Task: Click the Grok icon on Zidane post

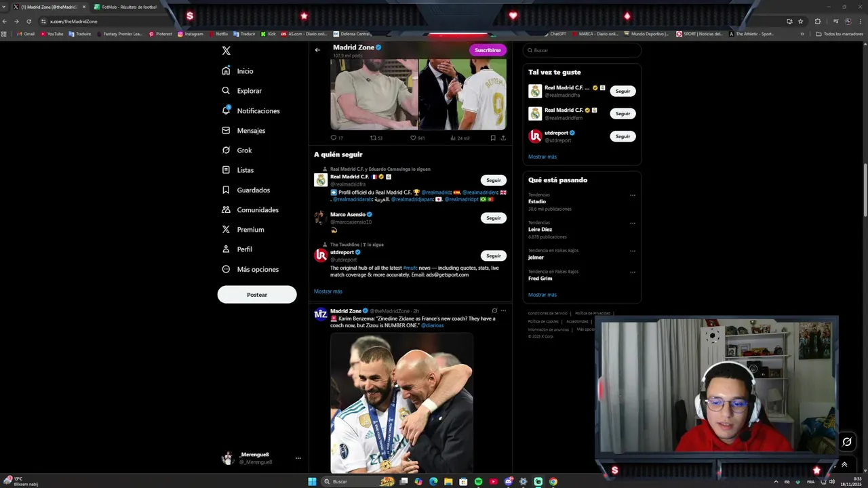Action: (494, 310)
